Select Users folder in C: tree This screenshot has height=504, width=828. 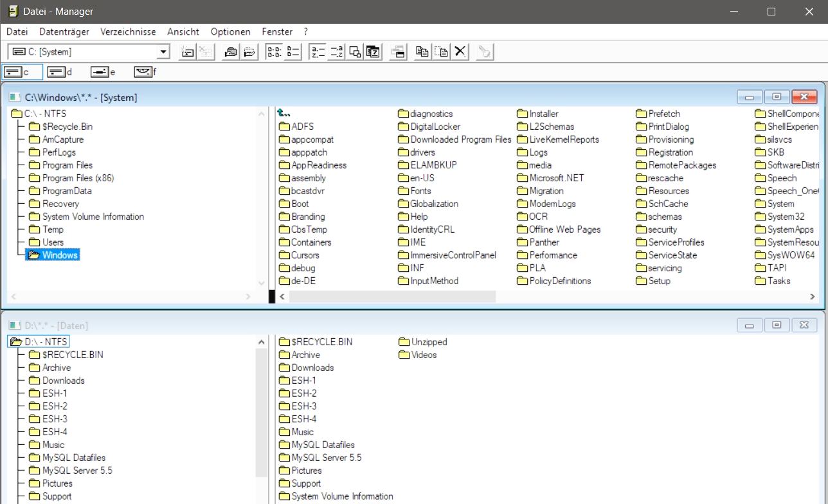46,242
